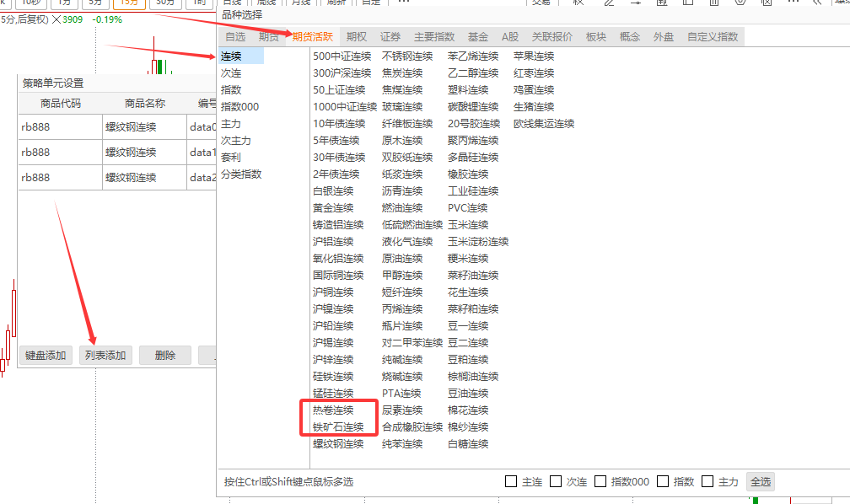Pick 铁矿石连续 from the contract list

tap(338, 427)
